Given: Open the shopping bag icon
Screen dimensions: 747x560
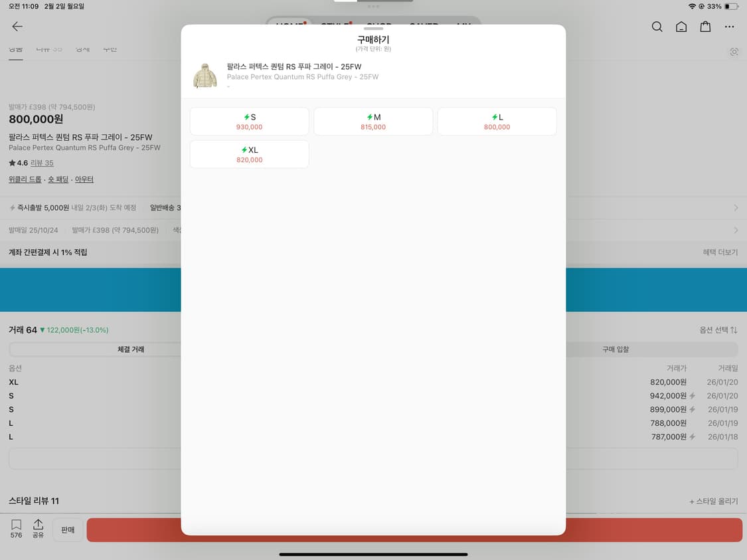Looking at the screenshot, I should click(705, 27).
